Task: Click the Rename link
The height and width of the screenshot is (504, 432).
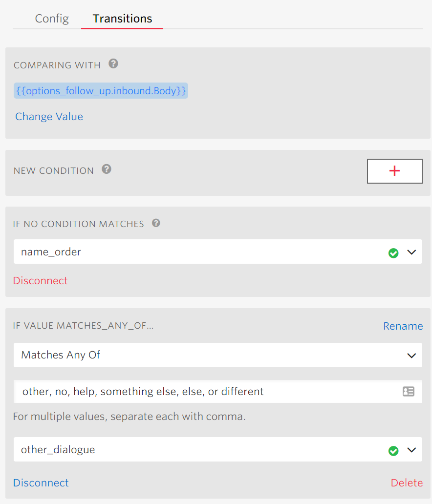Action: click(x=403, y=326)
